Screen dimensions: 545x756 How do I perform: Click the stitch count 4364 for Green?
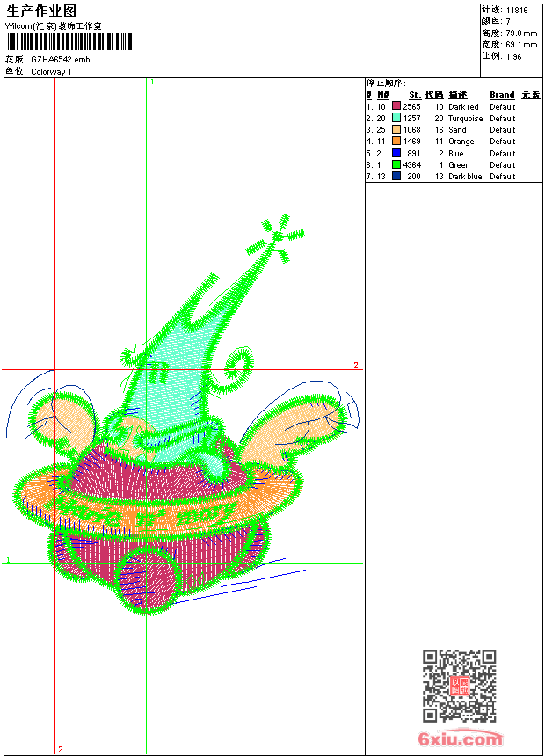(412, 165)
